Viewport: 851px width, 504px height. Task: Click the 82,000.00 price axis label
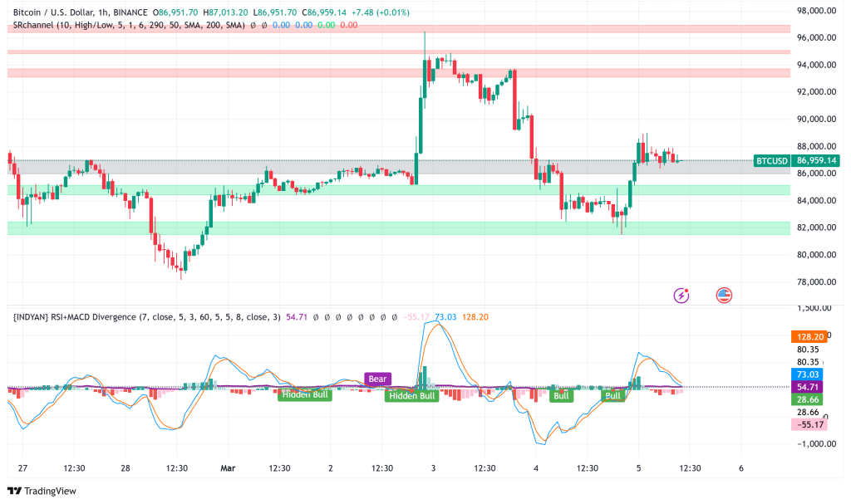pyautogui.click(x=816, y=228)
